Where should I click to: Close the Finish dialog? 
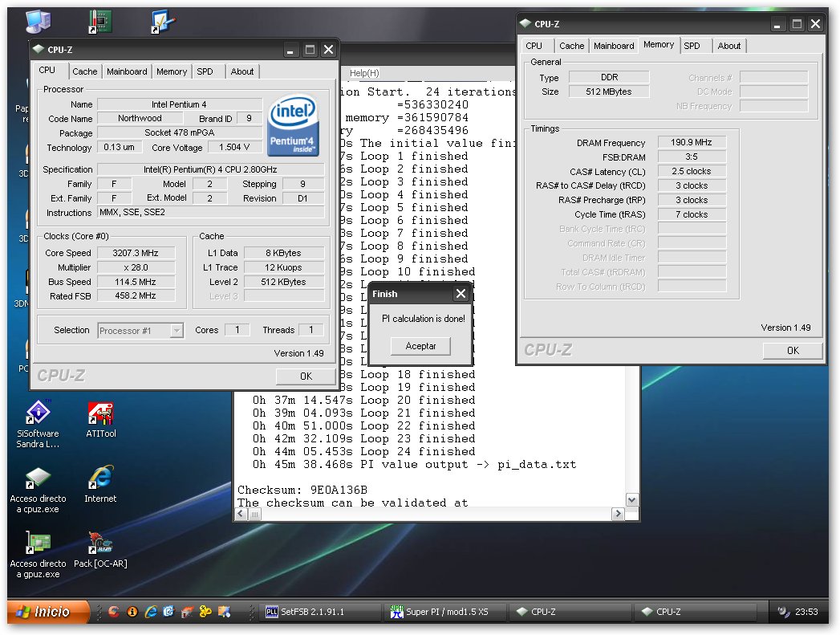(461, 294)
